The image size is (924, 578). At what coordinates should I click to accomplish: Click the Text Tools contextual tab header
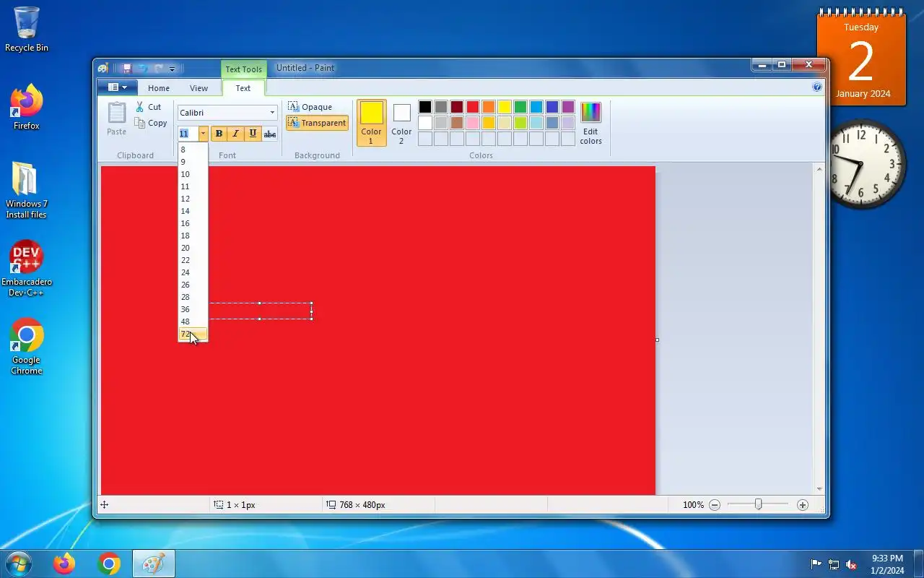243,69
